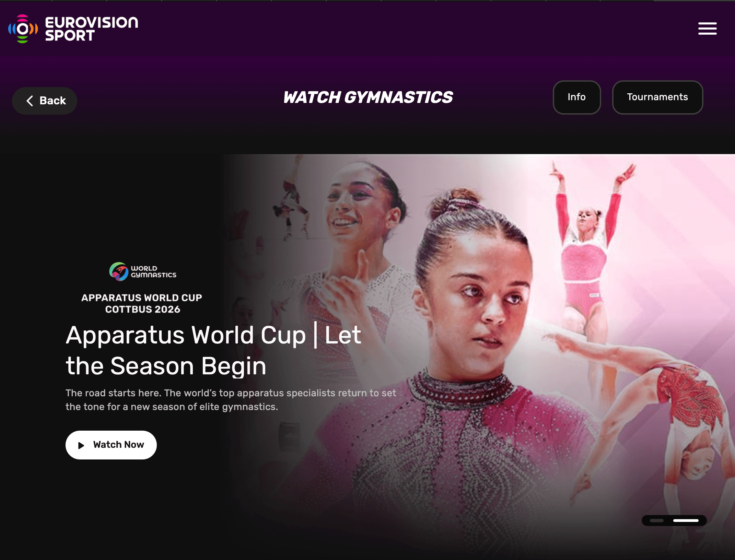Click the hero banner gymnast image

(x=479, y=343)
